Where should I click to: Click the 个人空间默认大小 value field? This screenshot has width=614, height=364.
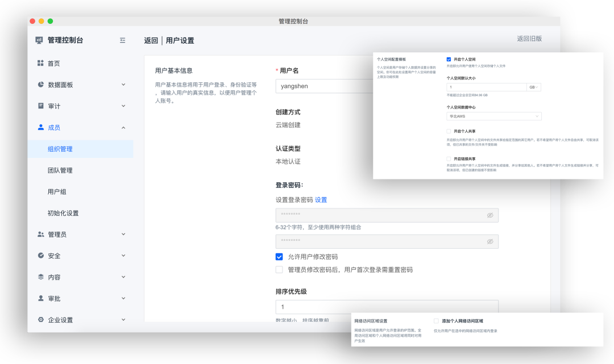tap(487, 87)
